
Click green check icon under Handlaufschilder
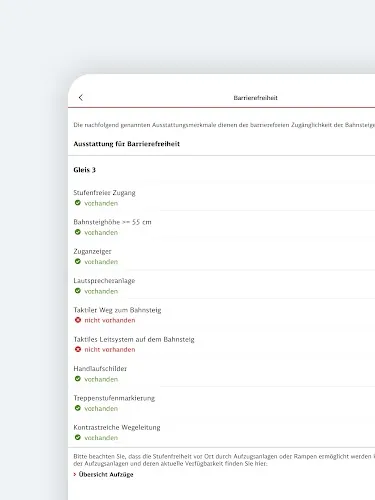pos(78,379)
